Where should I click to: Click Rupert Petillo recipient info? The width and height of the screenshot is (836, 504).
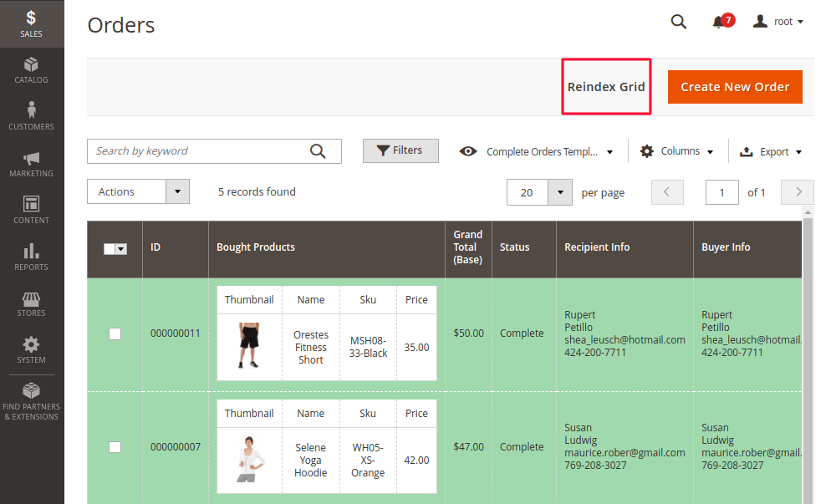pyautogui.click(x=624, y=333)
